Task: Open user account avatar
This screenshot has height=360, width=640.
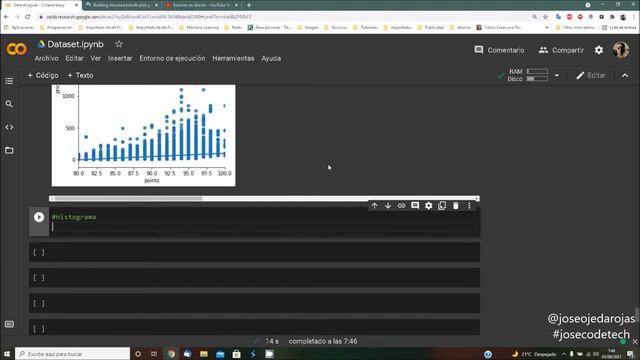Action: tap(621, 50)
